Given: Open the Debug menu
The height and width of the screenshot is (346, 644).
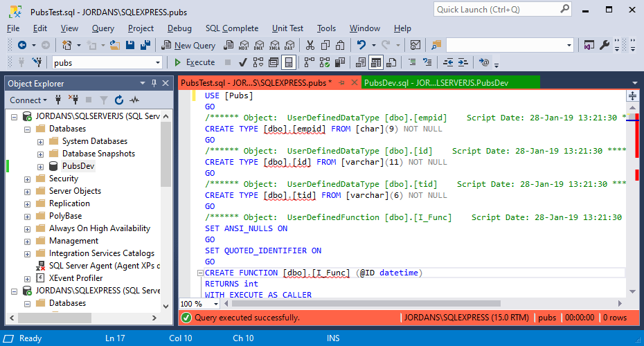Looking at the screenshot, I should pos(179,28).
